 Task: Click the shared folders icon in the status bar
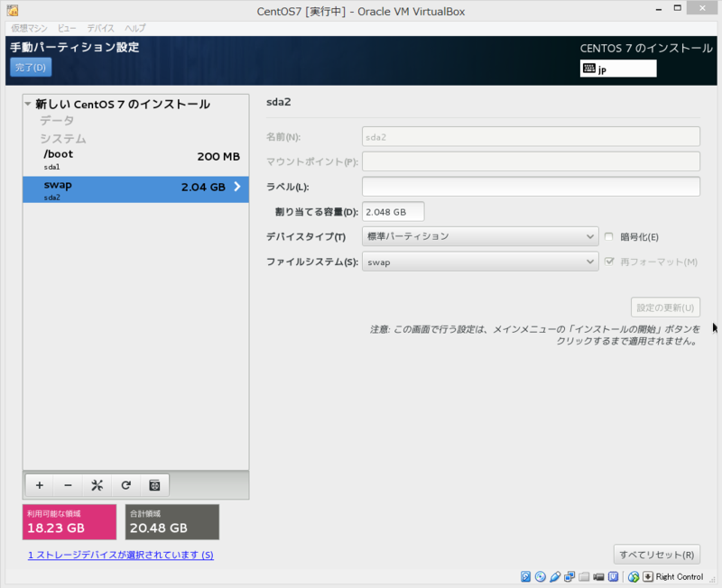tap(584, 576)
